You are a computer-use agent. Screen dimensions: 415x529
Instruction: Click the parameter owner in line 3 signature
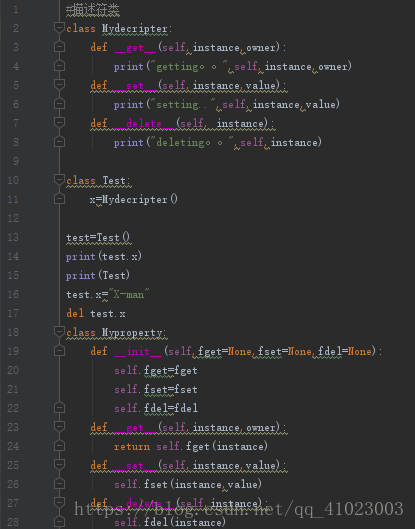(x=261, y=48)
